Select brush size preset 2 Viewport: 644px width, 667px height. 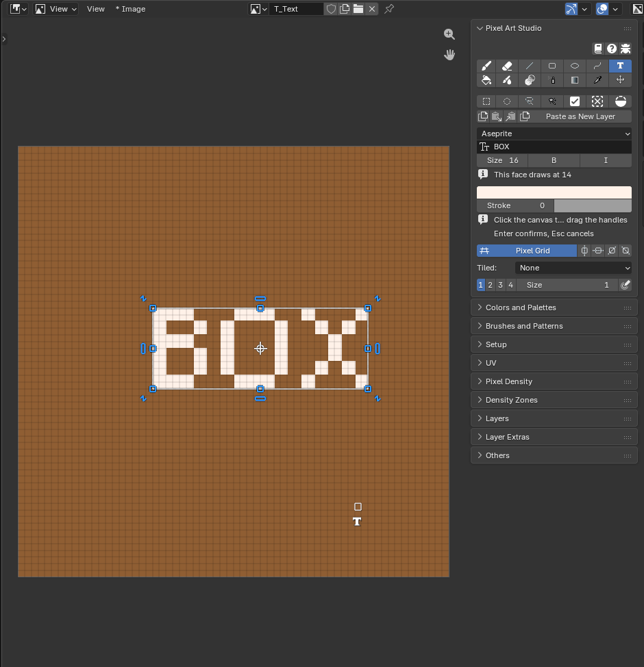click(491, 285)
